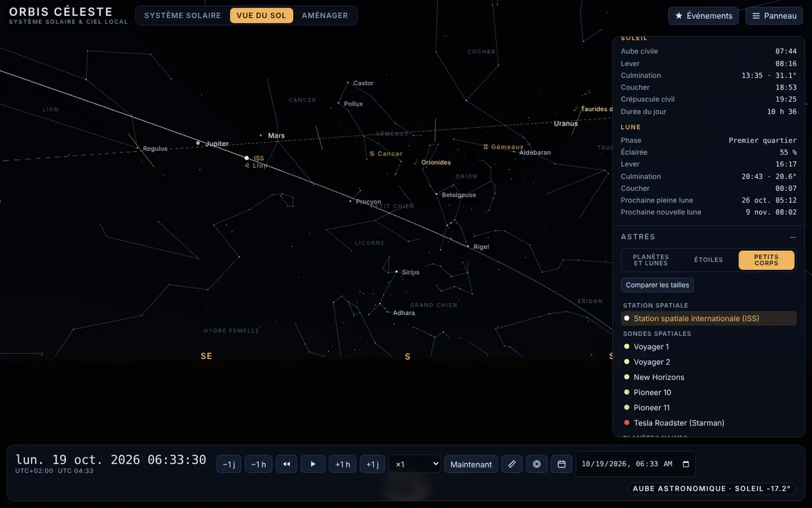The width and height of the screenshot is (812, 508).
Task: Select the Vue du Sol tab
Action: coord(261,16)
